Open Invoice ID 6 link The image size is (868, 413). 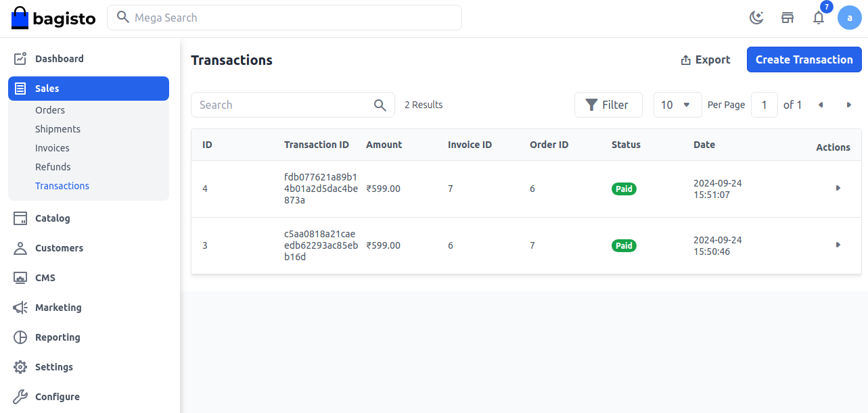(x=450, y=245)
